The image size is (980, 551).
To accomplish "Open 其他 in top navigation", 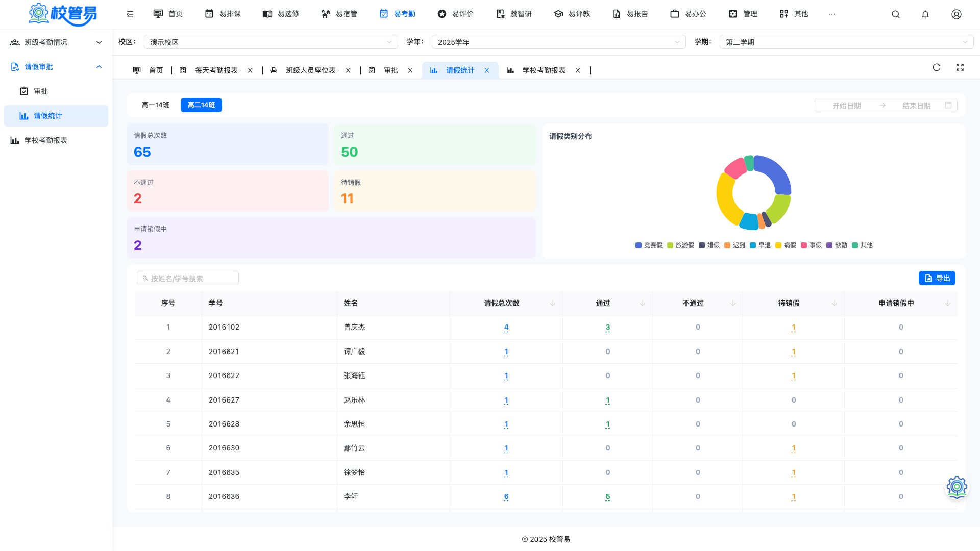I will coord(794,14).
